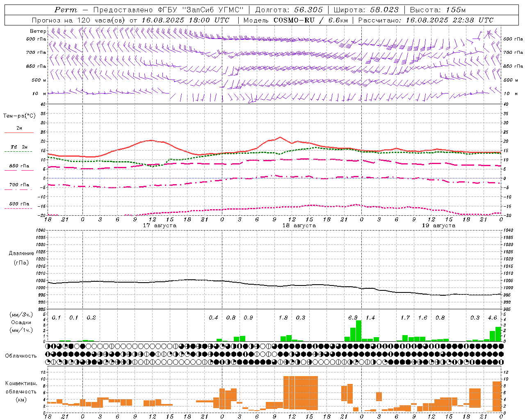Click the "700 гПа" temperature legend entry
The height and width of the screenshot is (420, 525).
point(19,185)
